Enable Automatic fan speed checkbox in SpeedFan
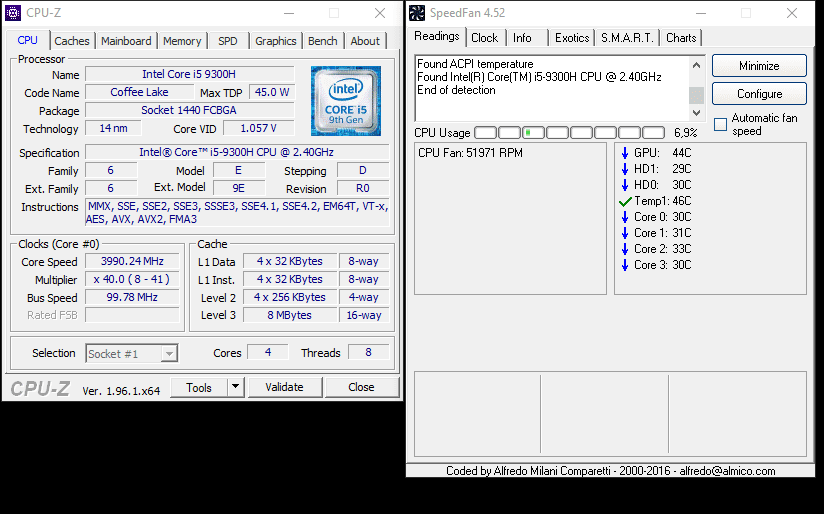Viewport: 824px width, 514px height. pos(720,125)
